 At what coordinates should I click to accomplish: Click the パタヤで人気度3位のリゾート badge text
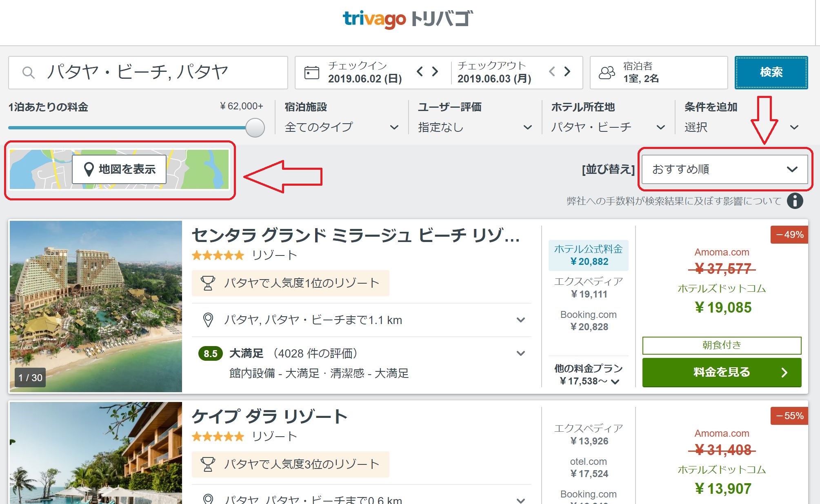coord(302,464)
